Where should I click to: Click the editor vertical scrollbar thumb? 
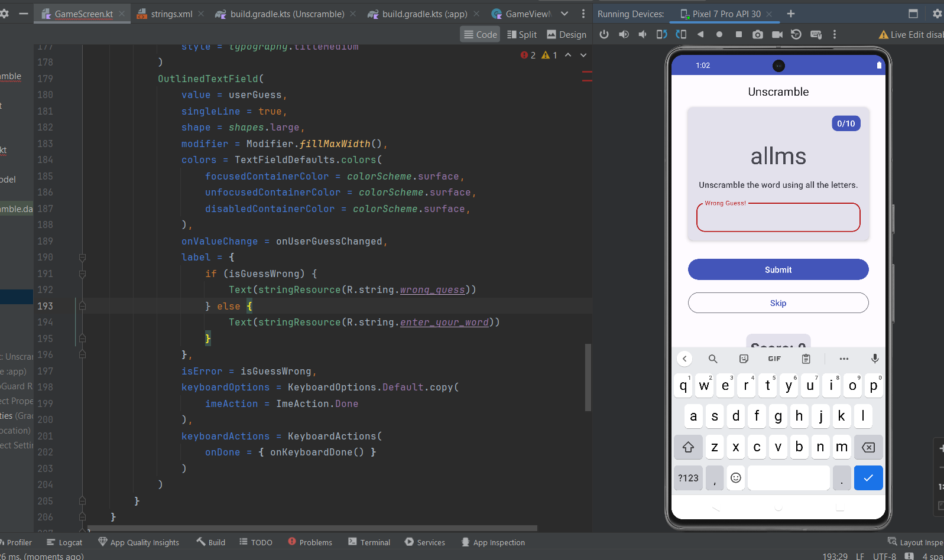pyautogui.click(x=588, y=377)
